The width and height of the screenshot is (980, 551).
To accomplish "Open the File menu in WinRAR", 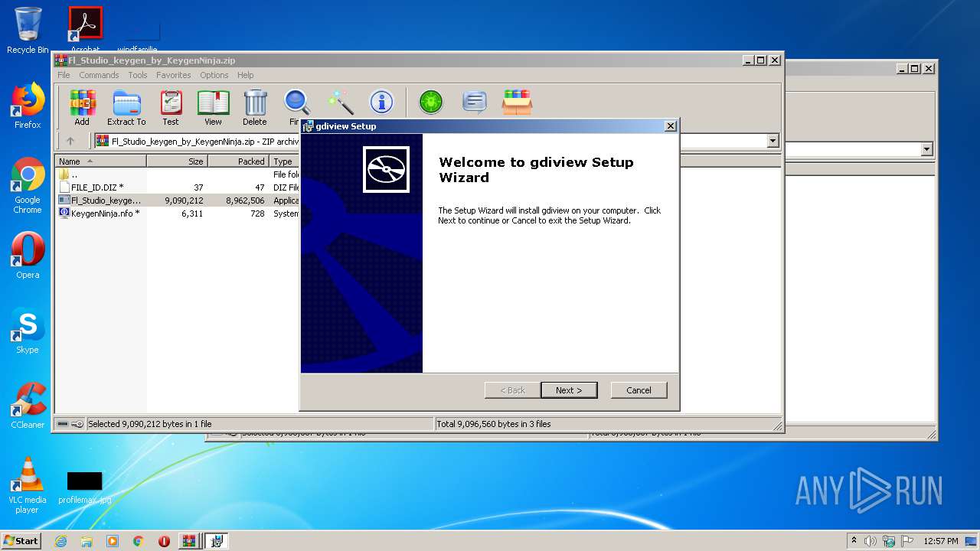I will click(x=64, y=75).
